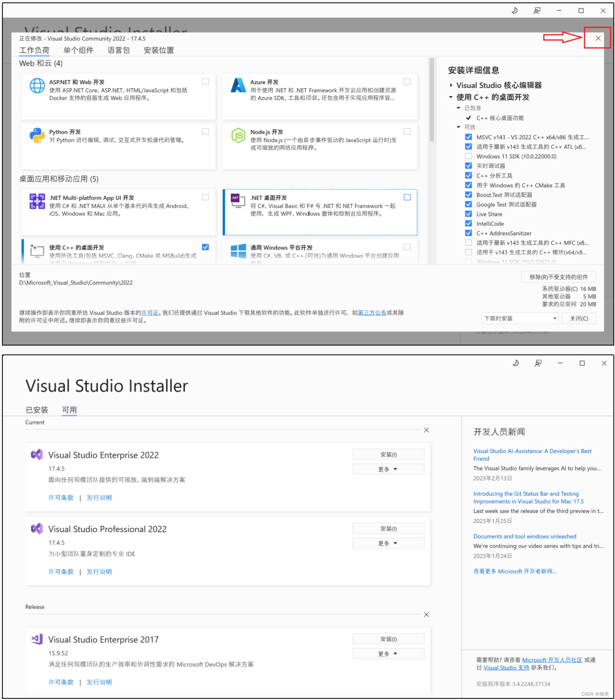The width and height of the screenshot is (615, 700).
Task: Close the modify workloads dialog with X
Action: click(598, 38)
